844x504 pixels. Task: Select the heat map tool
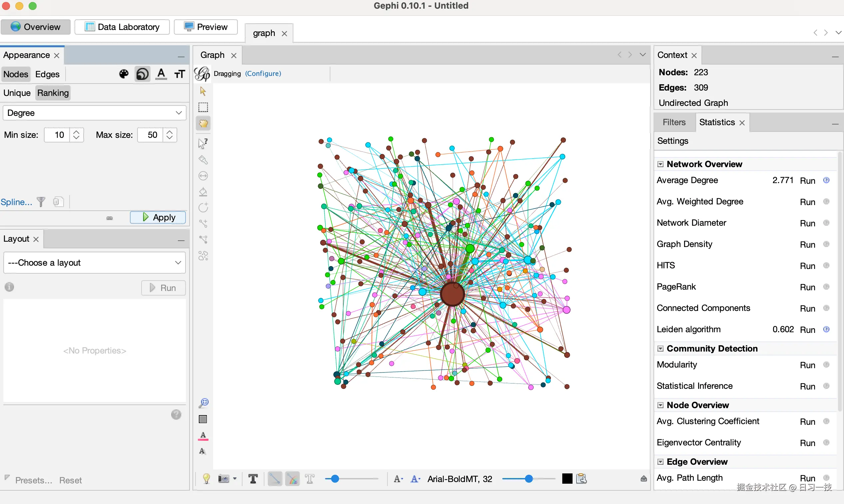pos(203,255)
